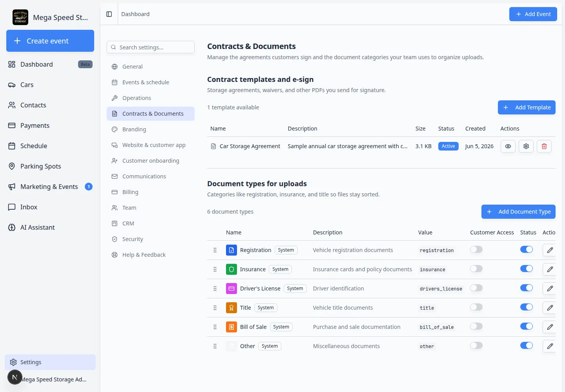
Task: Enable Customer Access for Bill of Sale
Action: (476, 326)
